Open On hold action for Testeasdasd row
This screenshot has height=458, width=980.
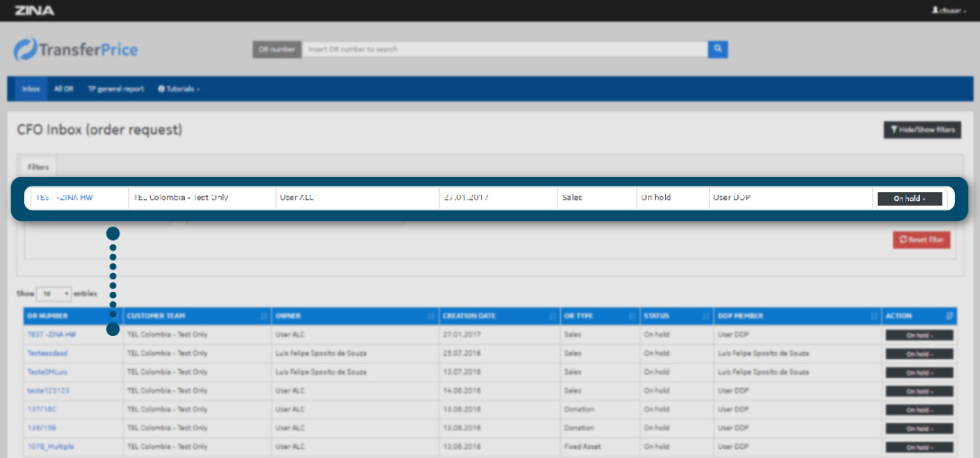click(x=918, y=354)
